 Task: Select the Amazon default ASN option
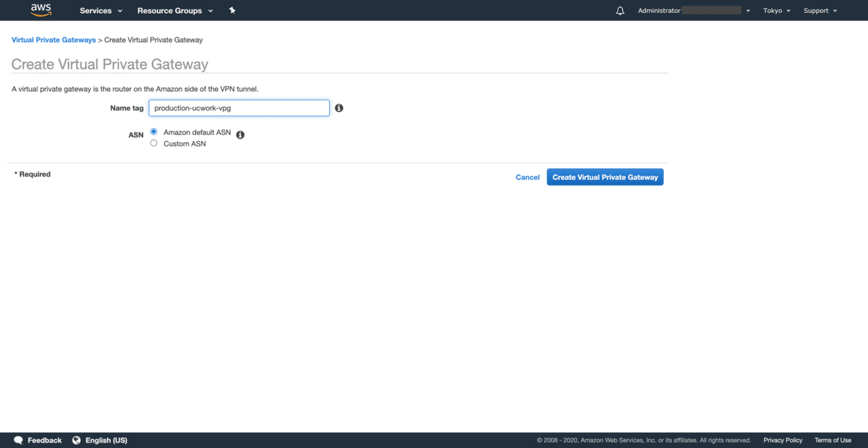[153, 132]
